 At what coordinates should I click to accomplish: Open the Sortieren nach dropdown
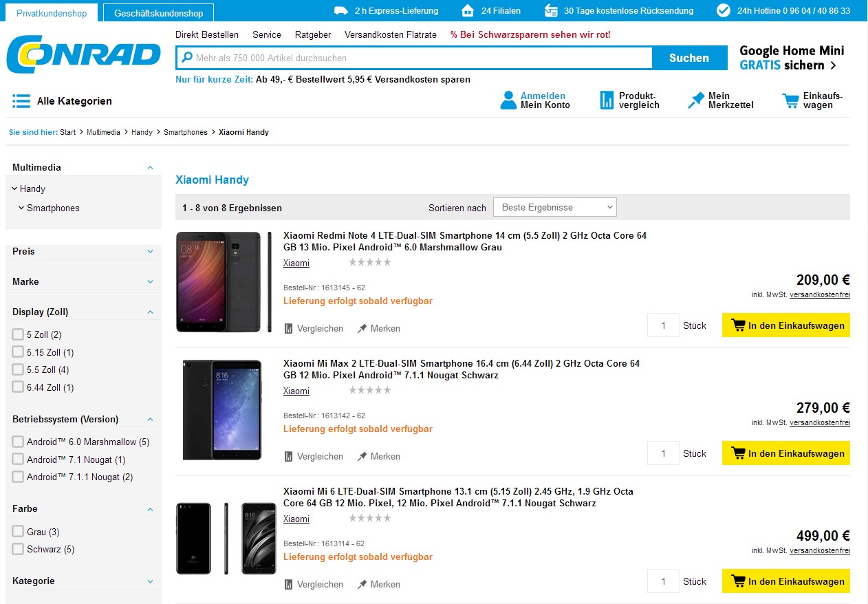(555, 207)
